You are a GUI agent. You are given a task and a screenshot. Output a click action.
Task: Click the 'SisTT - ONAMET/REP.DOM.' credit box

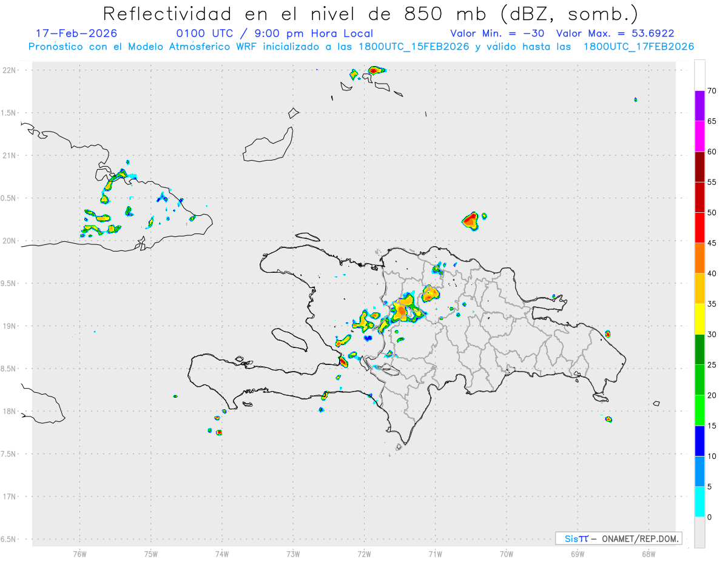click(619, 538)
